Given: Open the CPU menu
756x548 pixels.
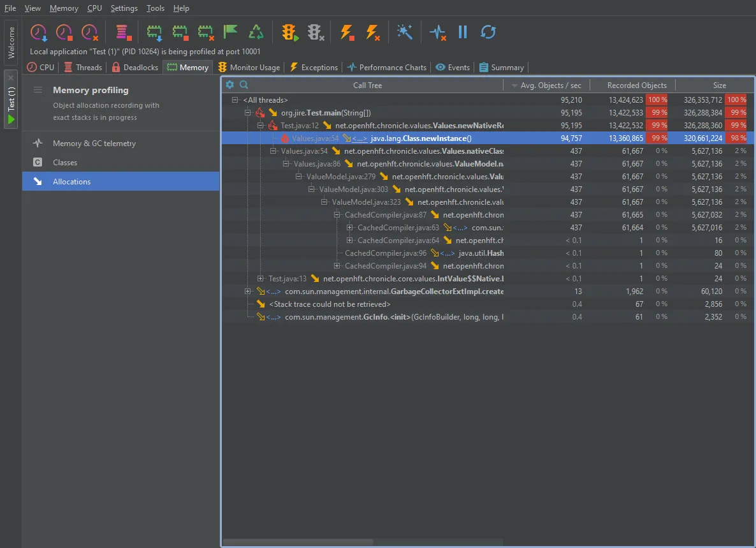Looking at the screenshot, I should tap(94, 8).
